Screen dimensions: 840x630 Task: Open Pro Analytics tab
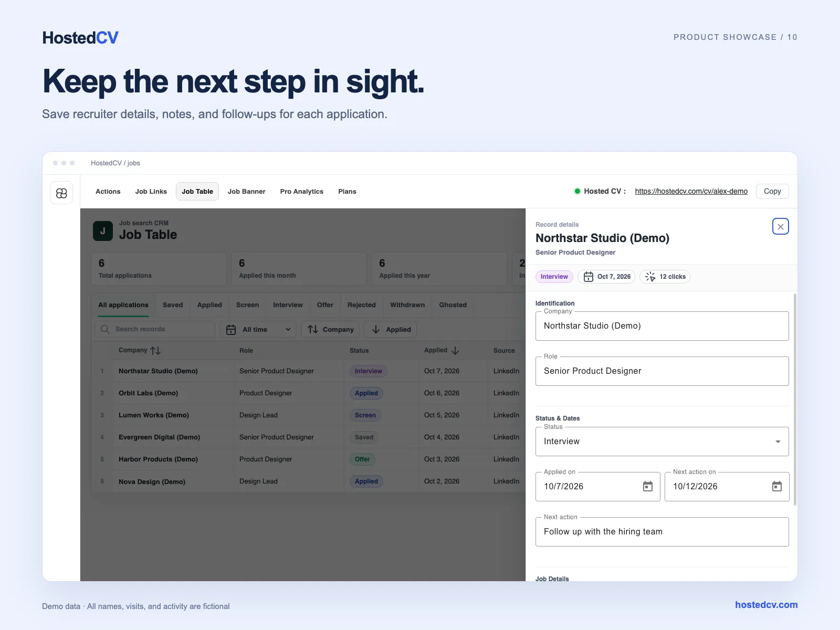point(302,192)
